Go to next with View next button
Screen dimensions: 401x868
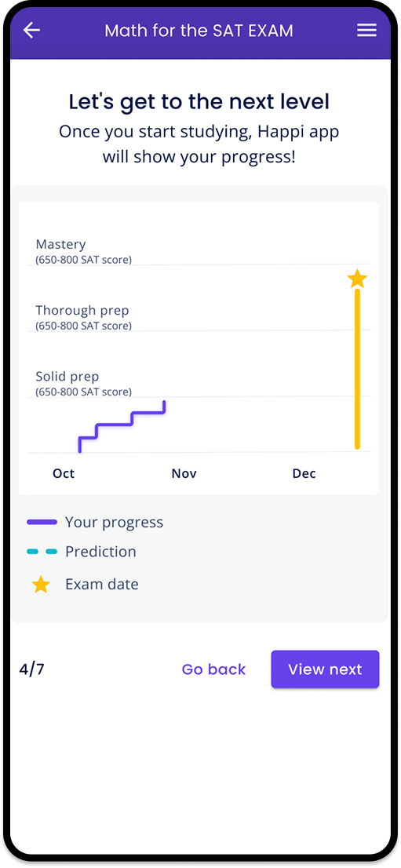pos(325,669)
